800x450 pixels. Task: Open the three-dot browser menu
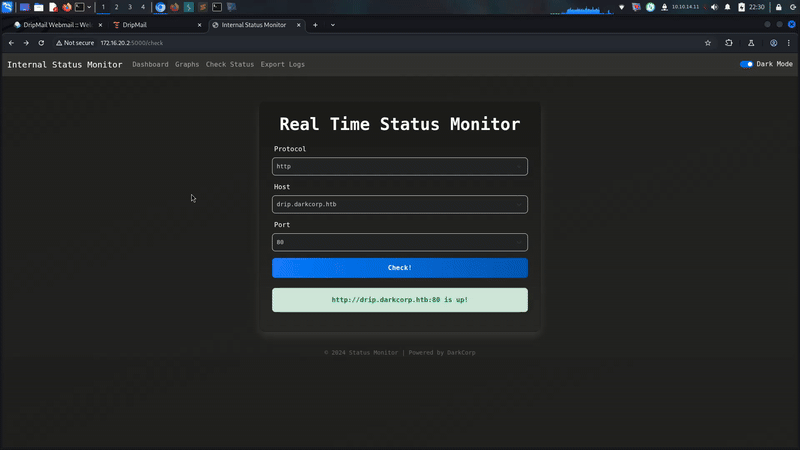(790, 43)
